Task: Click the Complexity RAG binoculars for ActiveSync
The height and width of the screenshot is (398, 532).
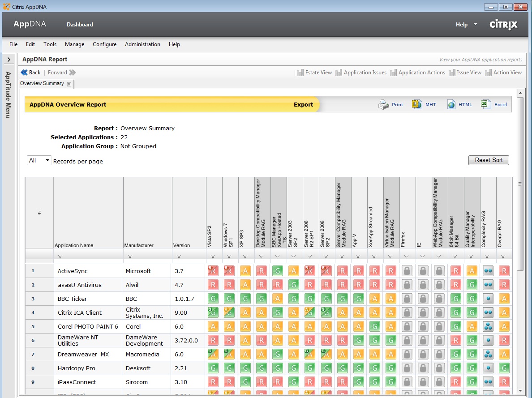Action: 487,271
